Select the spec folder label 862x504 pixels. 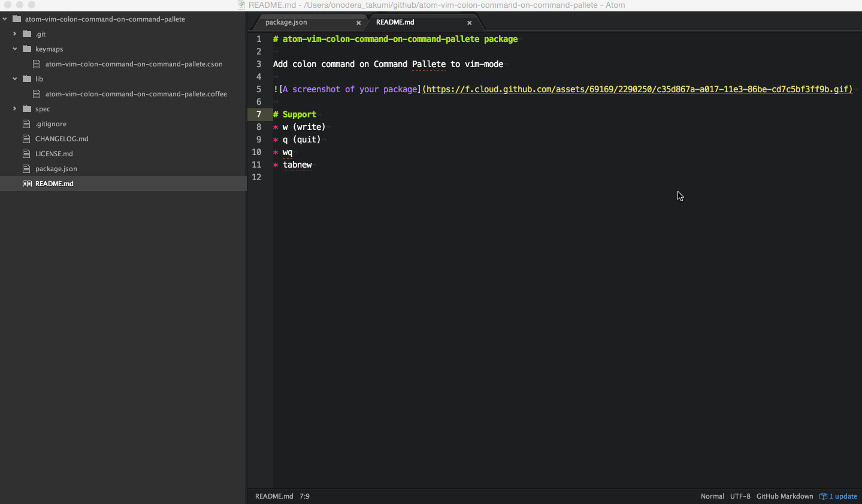[x=43, y=109]
